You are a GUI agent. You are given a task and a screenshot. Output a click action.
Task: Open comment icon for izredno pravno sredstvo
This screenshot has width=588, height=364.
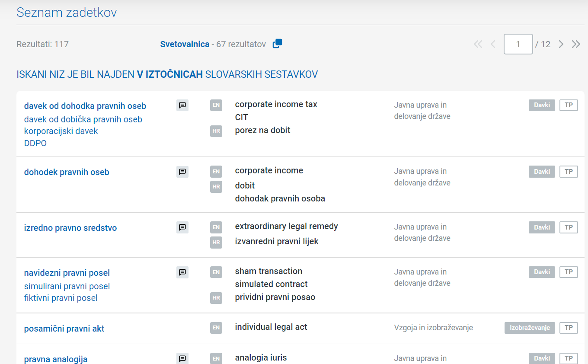(x=182, y=227)
